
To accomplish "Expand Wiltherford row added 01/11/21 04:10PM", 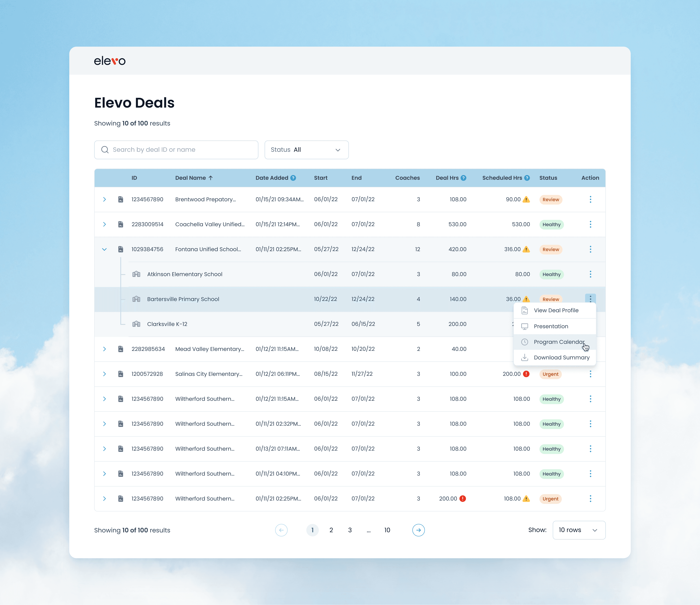I will pyautogui.click(x=104, y=474).
